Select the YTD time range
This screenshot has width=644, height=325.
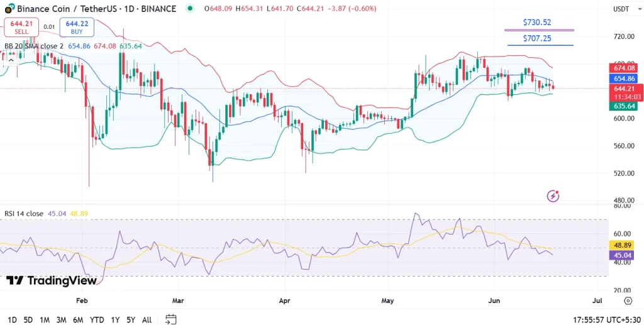tap(97, 320)
